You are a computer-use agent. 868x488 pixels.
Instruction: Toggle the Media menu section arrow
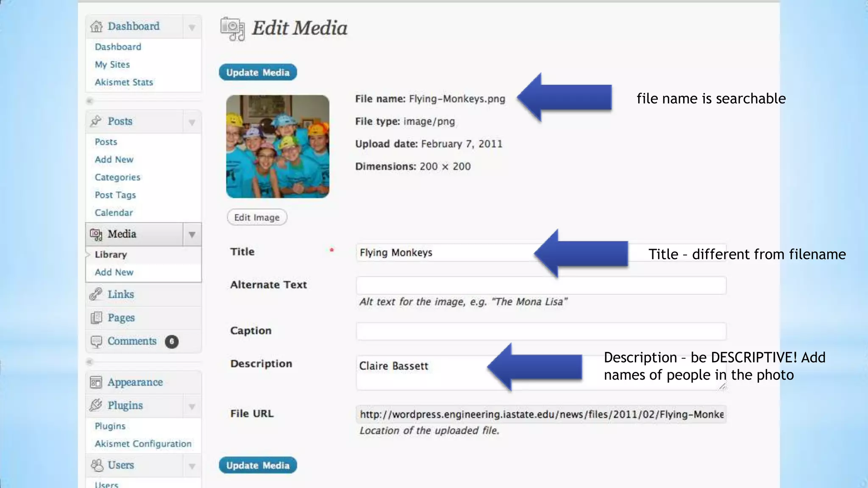tap(192, 234)
